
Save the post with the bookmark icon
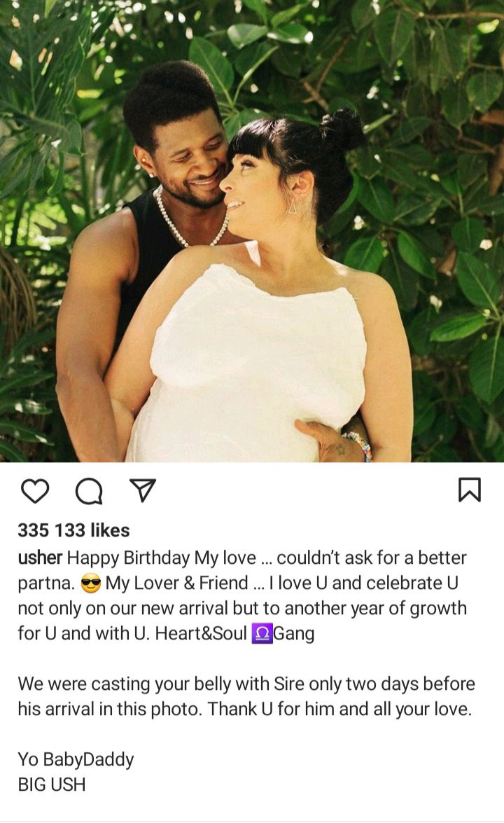(x=470, y=490)
